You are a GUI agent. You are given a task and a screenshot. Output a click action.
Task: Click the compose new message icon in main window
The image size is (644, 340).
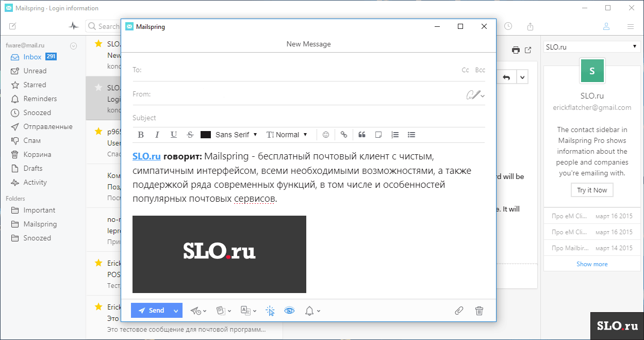[12, 26]
